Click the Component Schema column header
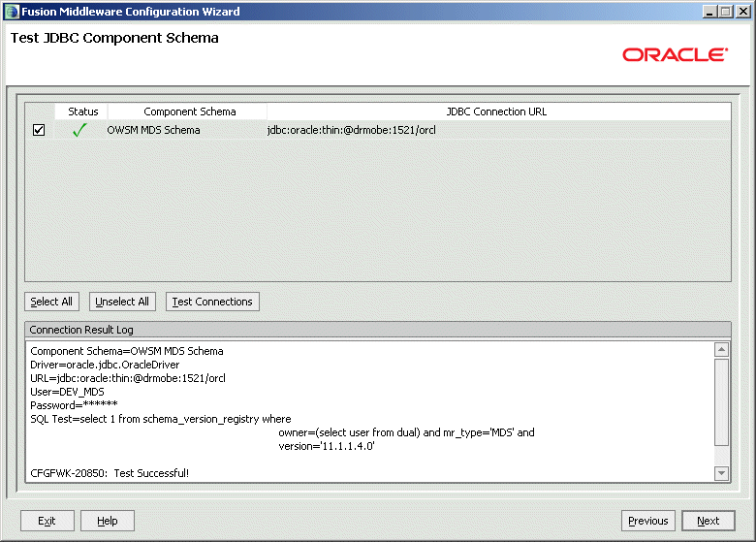Viewport: 756px width, 542px height. click(x=189, y=112)
